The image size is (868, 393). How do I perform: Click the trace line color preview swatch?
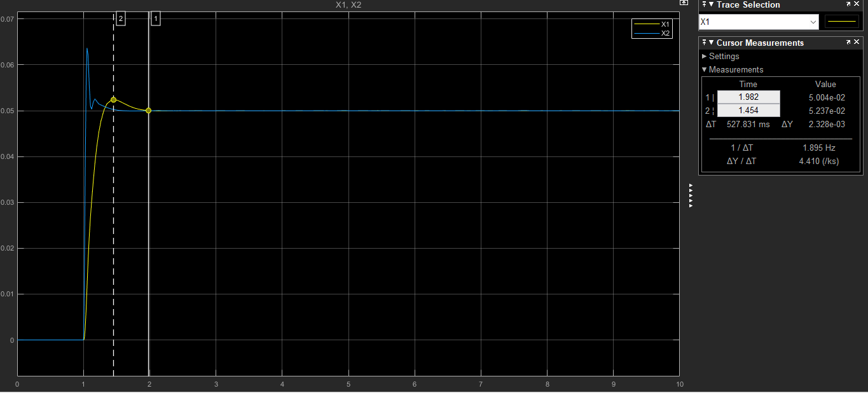click(x=841, y=22)
